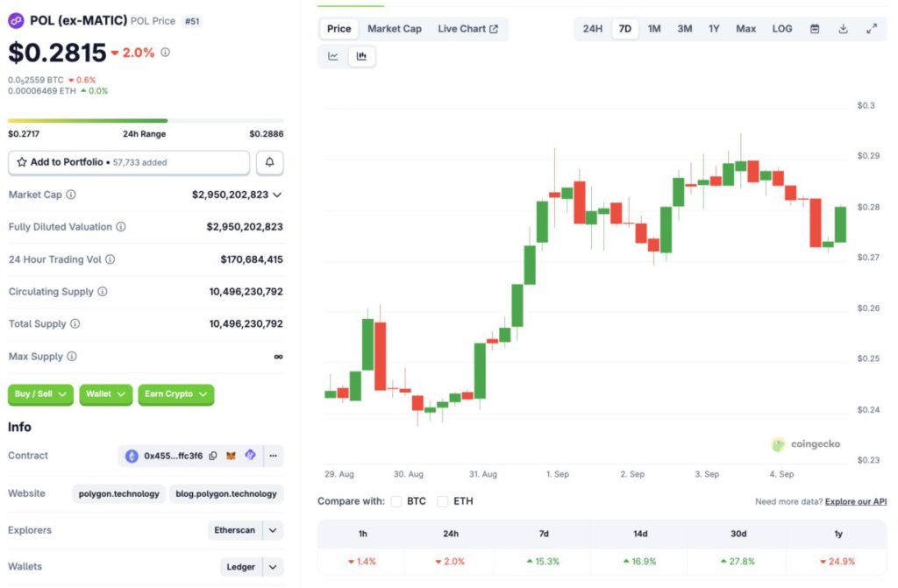Open the polygon.technology website link

(119, 493)
